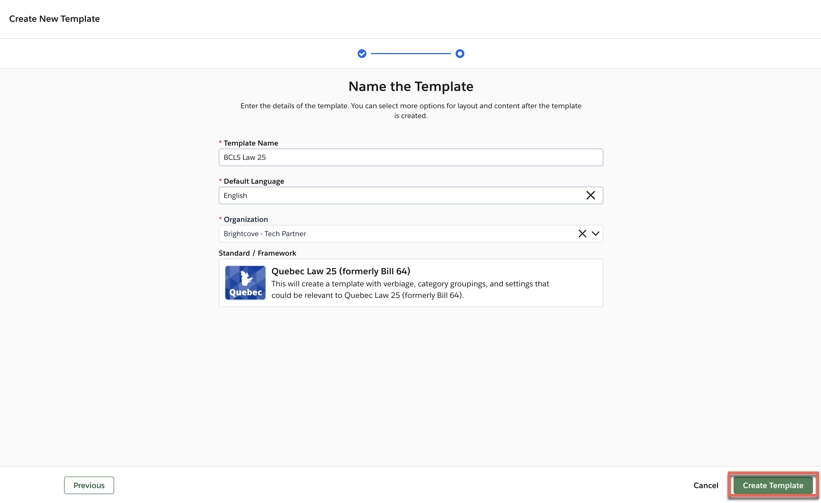Click the Create New Template header title
Image resolution: width=821 pixels, height=503 pixels.
[54, 19]
